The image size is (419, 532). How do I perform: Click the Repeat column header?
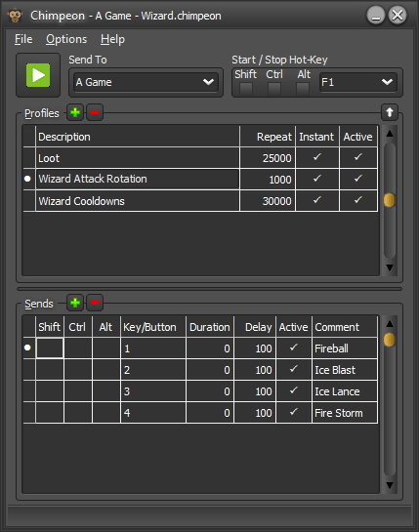click(x=268, y=137)
